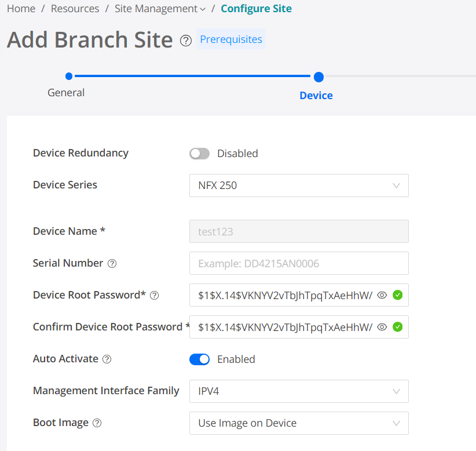Click the Device step dot on progress bar
476x451 pixels.
coord(318,77)
